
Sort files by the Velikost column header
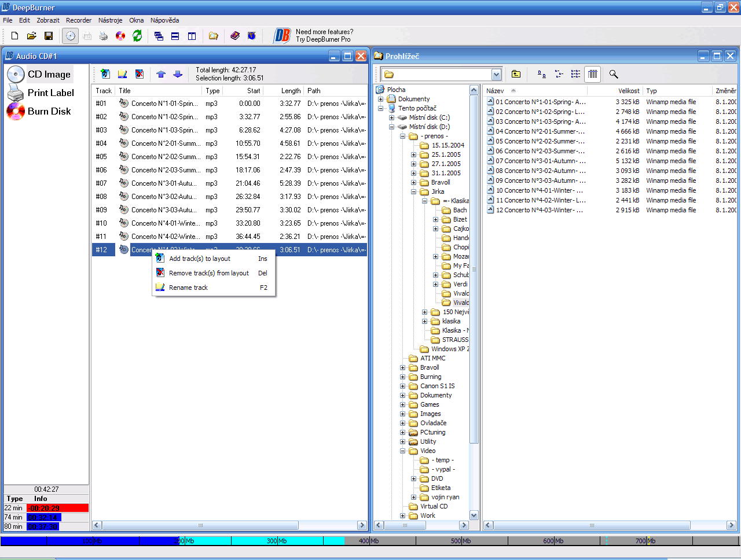coord(615,91)
